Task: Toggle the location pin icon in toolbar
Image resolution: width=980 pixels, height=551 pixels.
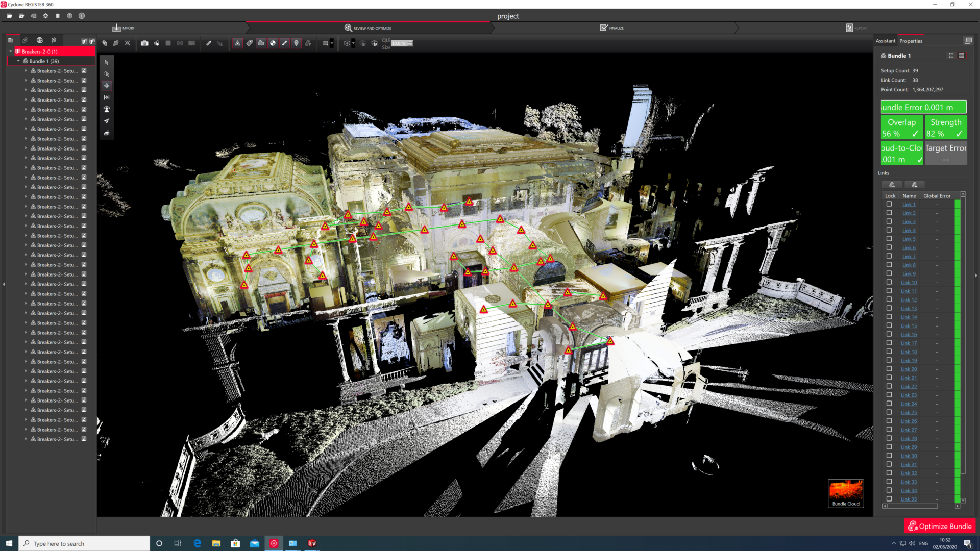Action: (296, 43)
